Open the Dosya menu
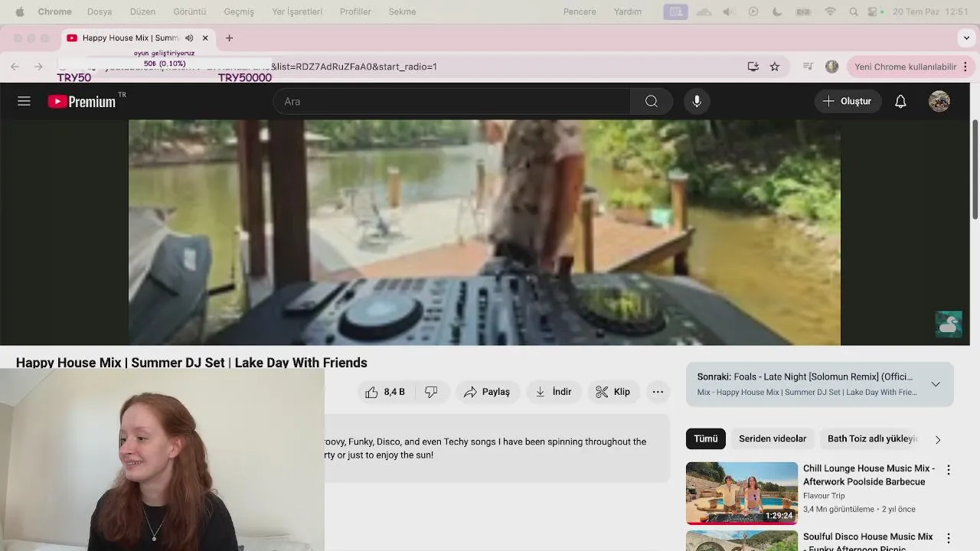Viewport: 980px width, 551px height. [100, 11]
